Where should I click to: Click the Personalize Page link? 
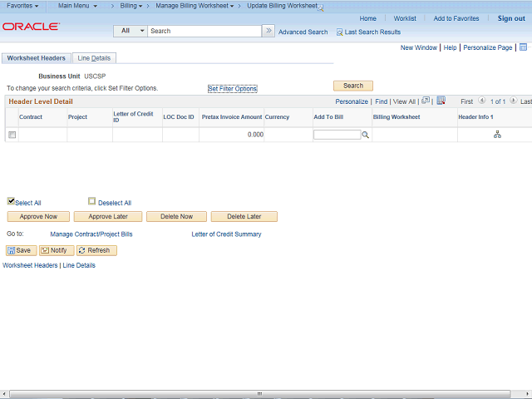coord(488,47)
